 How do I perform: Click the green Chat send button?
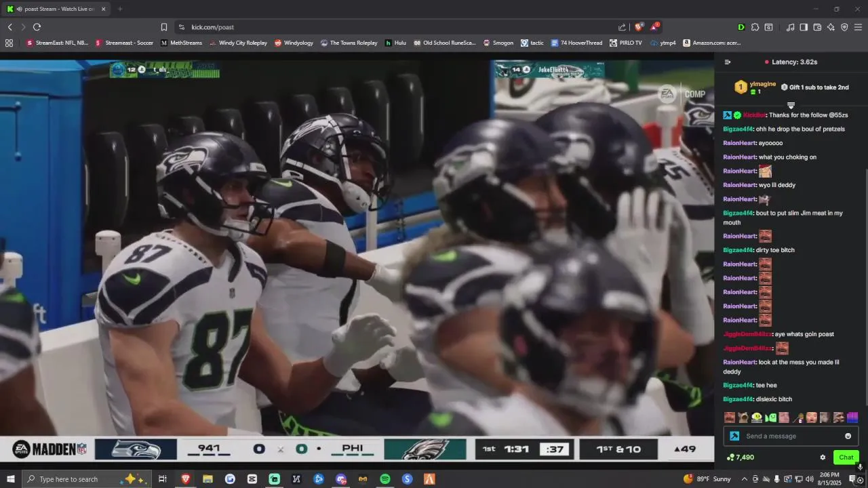tap(846, 457)
